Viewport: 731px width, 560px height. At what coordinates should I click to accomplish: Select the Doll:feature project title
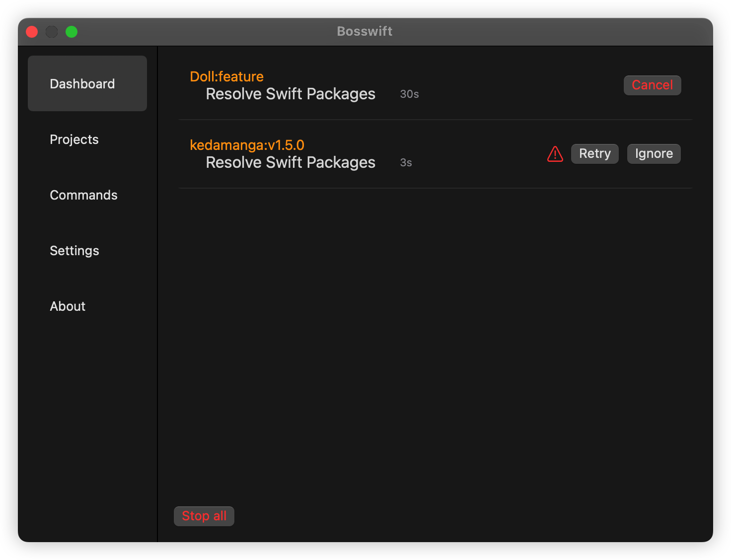click(x=226, y=76)
